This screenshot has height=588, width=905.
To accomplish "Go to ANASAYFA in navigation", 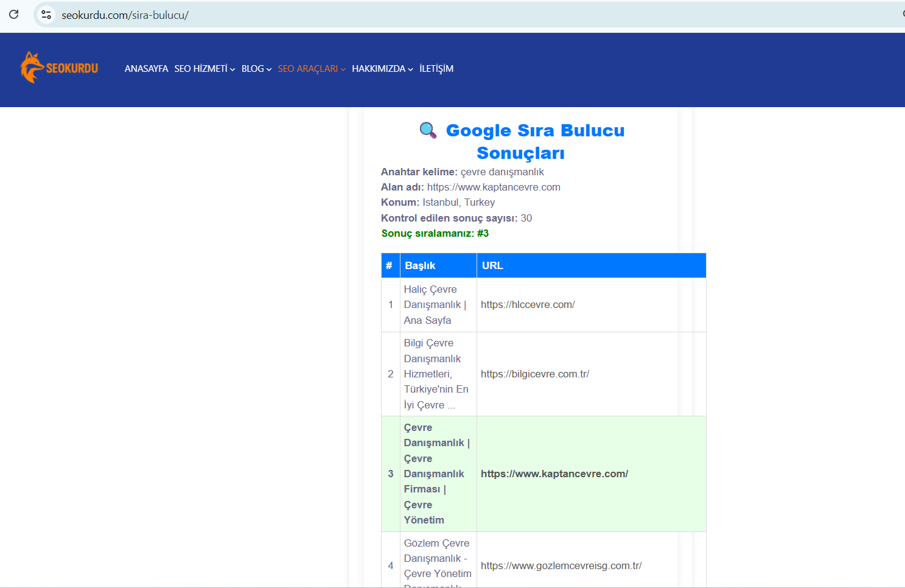I will tap(146, 69).
